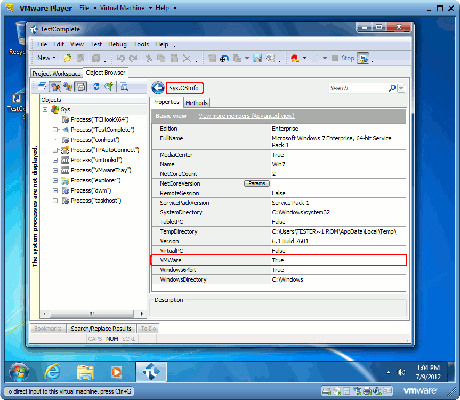Click the Sys.OSInfo path field
The width and height of the screenshot is (460, 400).
click(185, 88)
